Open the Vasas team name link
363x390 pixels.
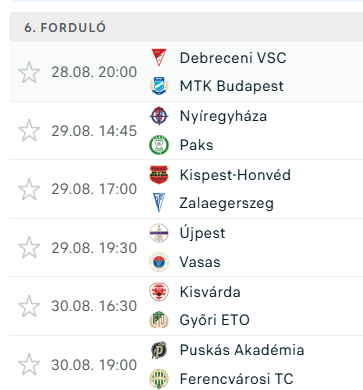coord(200,262)
